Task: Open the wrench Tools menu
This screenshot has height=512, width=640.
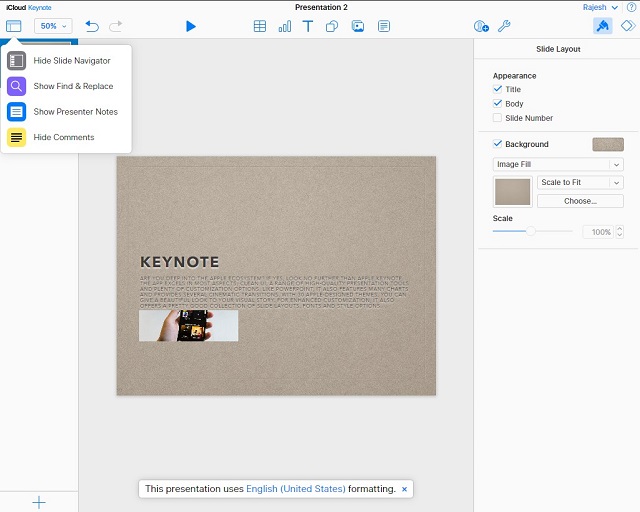Action: [x=504, y=26]
